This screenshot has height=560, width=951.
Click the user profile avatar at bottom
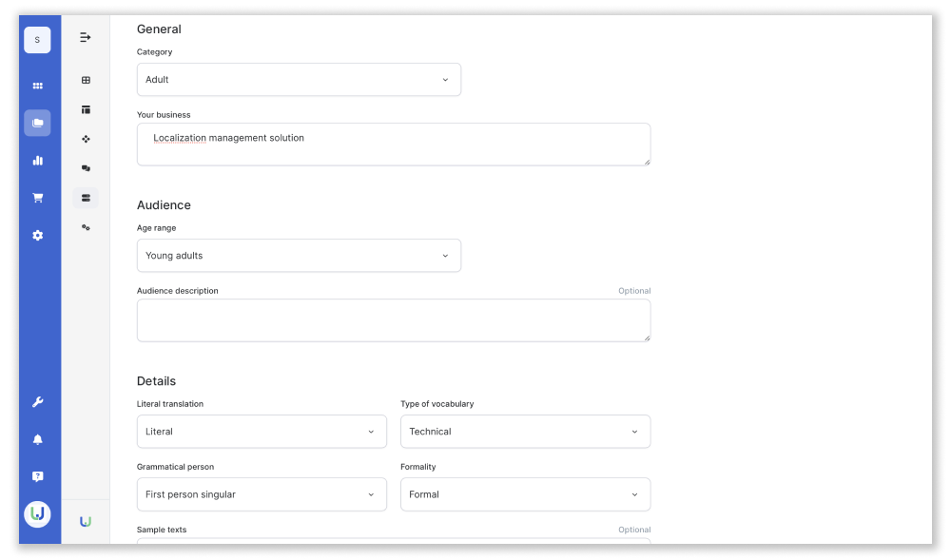38,514
